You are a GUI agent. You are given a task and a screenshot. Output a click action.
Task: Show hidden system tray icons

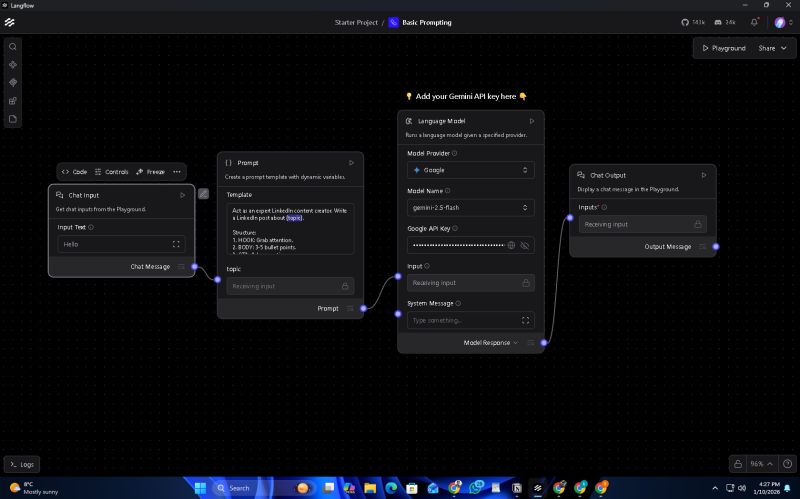point(714,488)
